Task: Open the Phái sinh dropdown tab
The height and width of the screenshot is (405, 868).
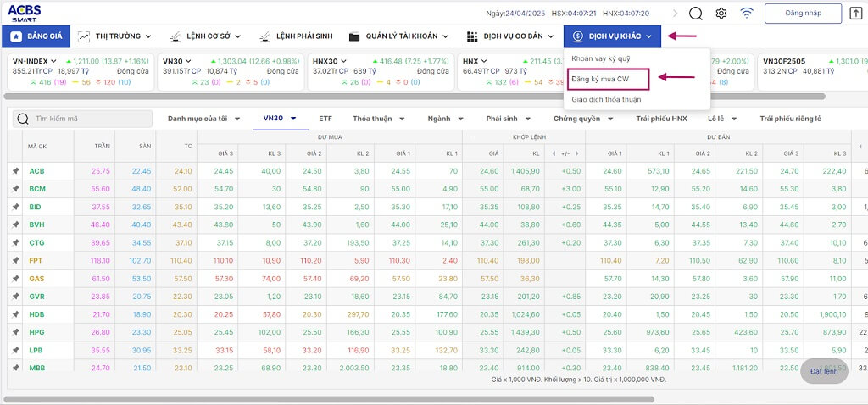Action: [509, 119]
